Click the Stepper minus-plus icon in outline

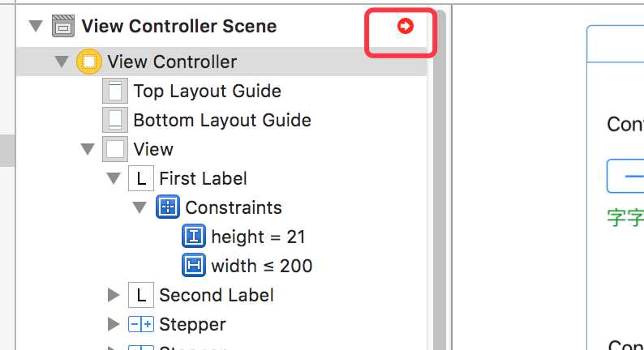141,324
